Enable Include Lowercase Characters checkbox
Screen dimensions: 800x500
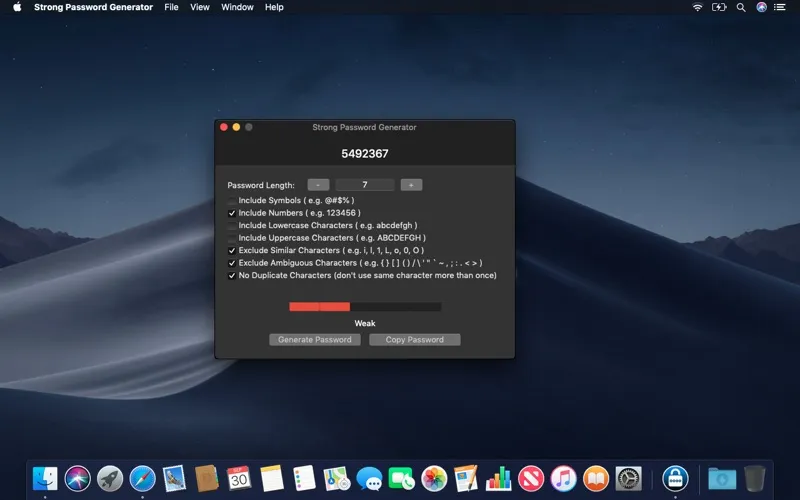[232, 226]
